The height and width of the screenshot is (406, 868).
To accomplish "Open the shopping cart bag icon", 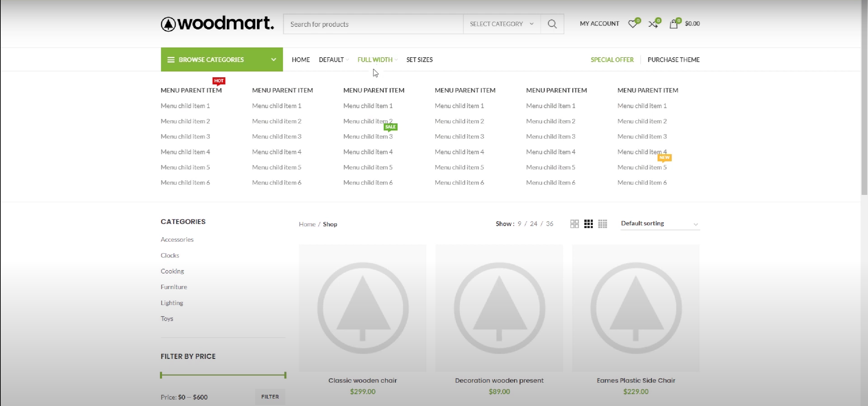I will (674, 24).
